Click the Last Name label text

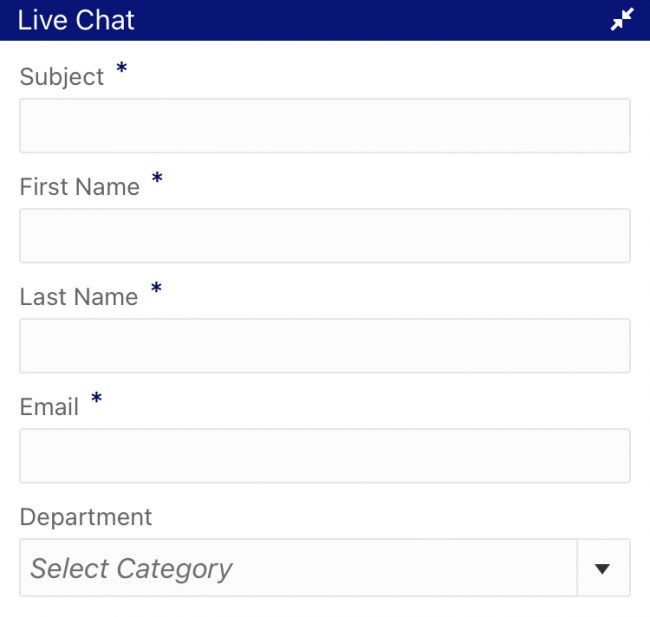79,297
